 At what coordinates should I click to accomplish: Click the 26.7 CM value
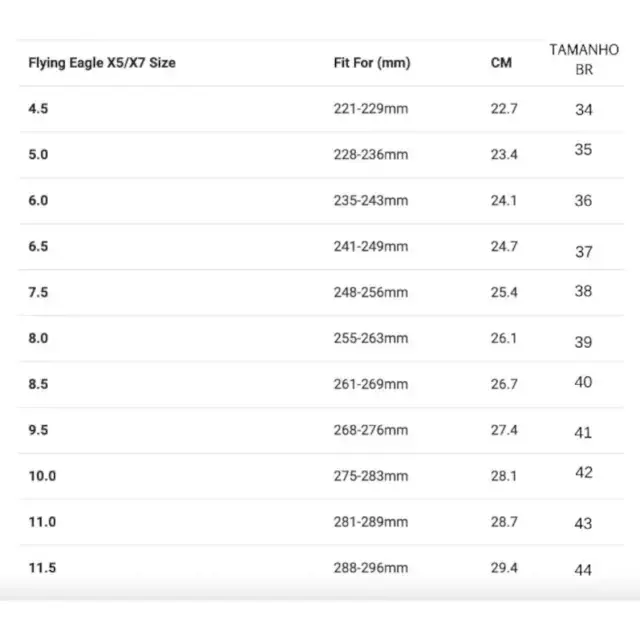click(x=504, y=384)
